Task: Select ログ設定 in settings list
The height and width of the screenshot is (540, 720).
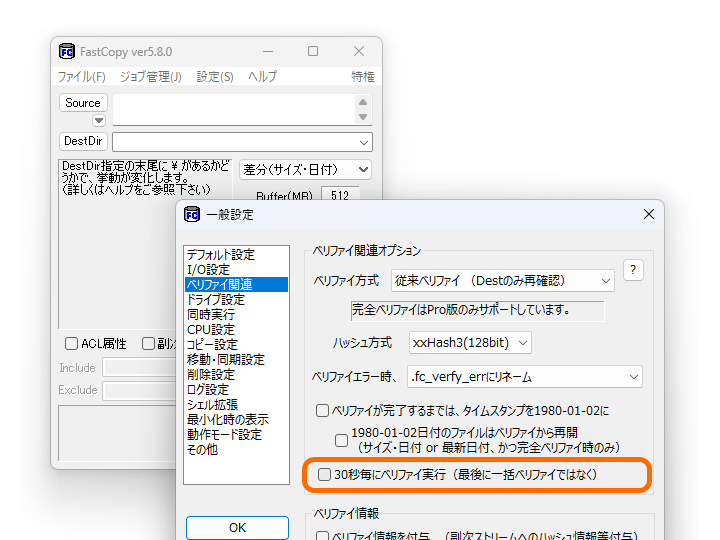Action: (236, 389)
